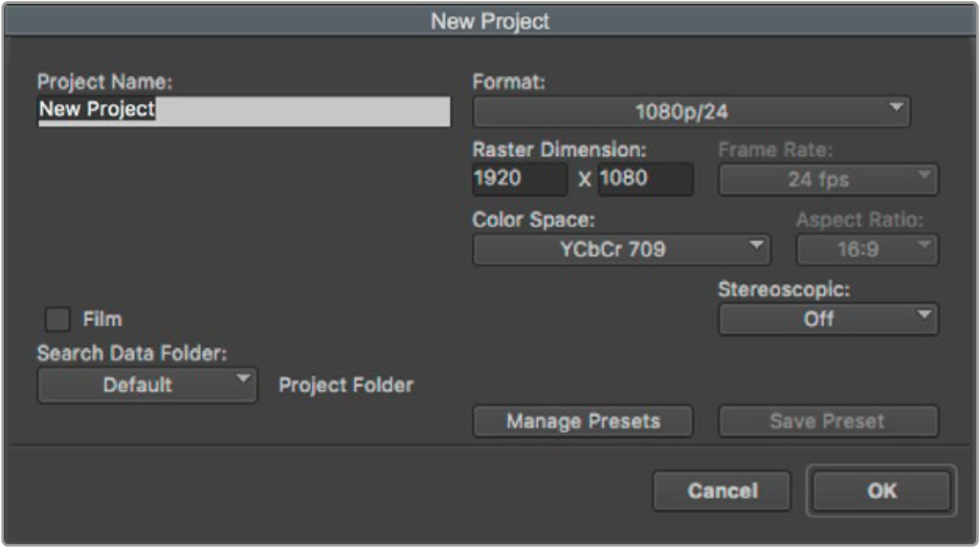Enable the Film checkbox
980x548 pixels.
(57, 319)
